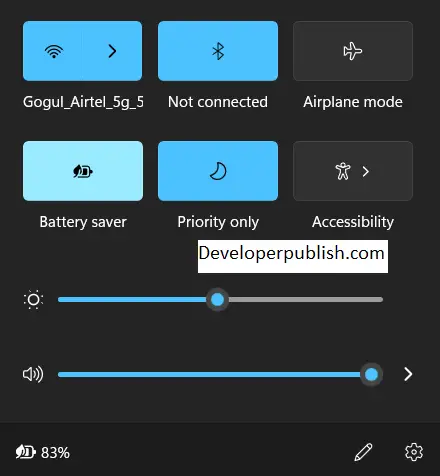This screenshot has width=440, height=476.
Task: Edit quick settings with pencil icon
Action: pyautogui.click(x=363, y=452)
